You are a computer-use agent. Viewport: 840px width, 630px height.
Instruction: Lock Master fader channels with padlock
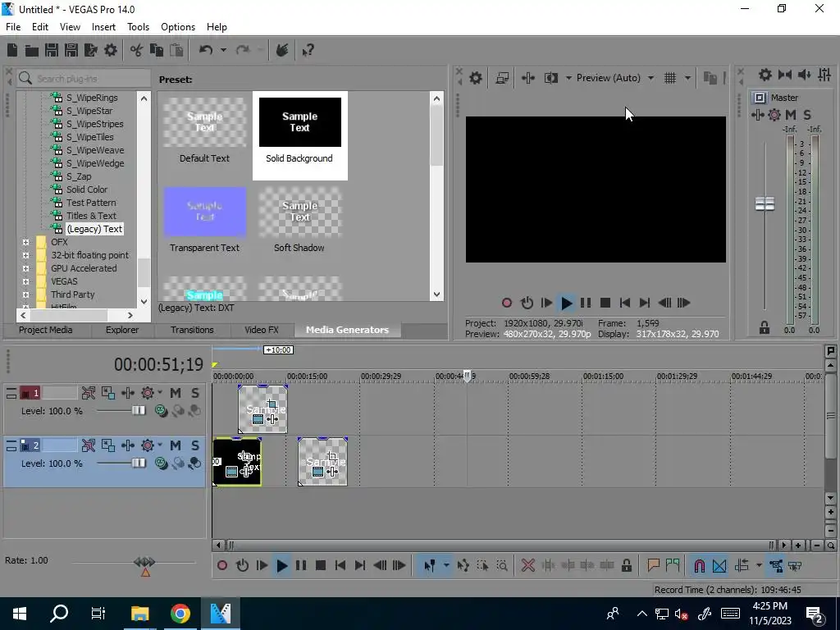(x=765, y=328)
